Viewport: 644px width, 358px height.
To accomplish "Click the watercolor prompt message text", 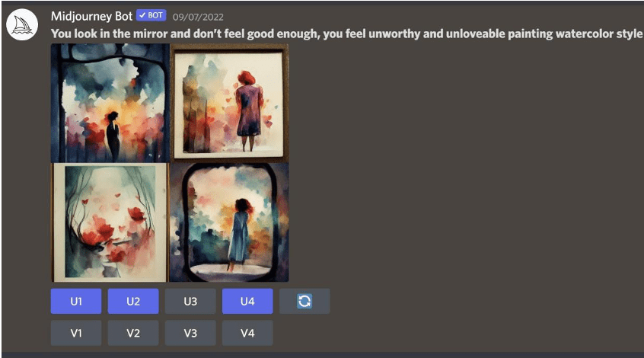I will click(346, 34).
